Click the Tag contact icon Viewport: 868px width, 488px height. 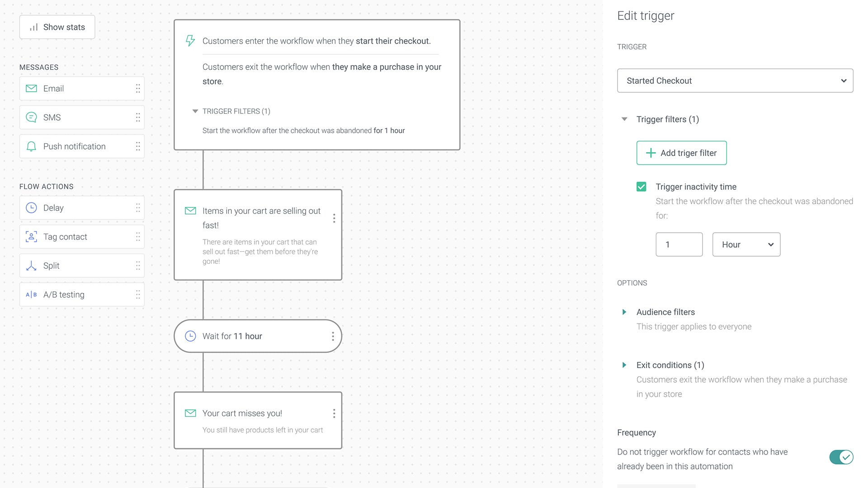[x=31, y=237]
